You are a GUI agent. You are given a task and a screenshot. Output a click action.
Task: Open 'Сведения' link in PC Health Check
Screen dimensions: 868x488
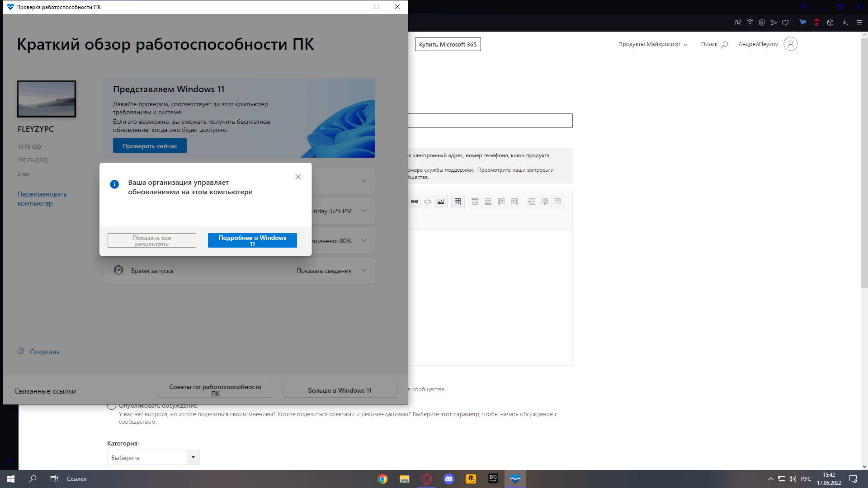[x=44, y=352]
